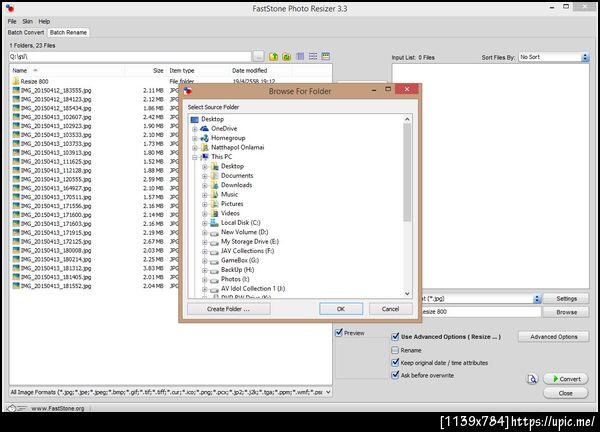Viewport: 600px width, 432px height.
Task: Click the Local Disk (C:) drive icon
Action: coord(214,222)
